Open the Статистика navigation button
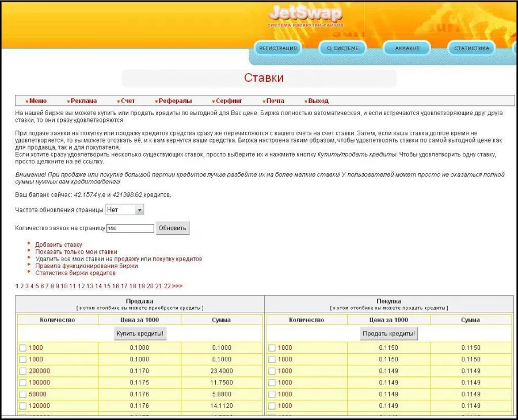Image resolution: width=518 pixels, height=420 pixels. (471, 48)
